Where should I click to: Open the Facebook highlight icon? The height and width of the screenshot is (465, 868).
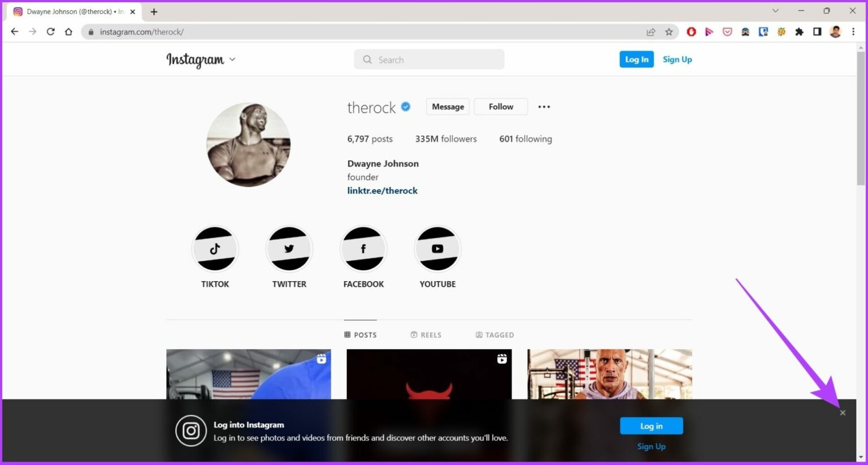363,249
